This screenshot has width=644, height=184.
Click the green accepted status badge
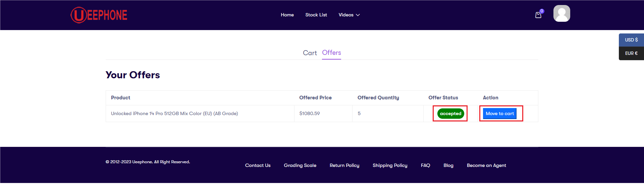[450, 113]
